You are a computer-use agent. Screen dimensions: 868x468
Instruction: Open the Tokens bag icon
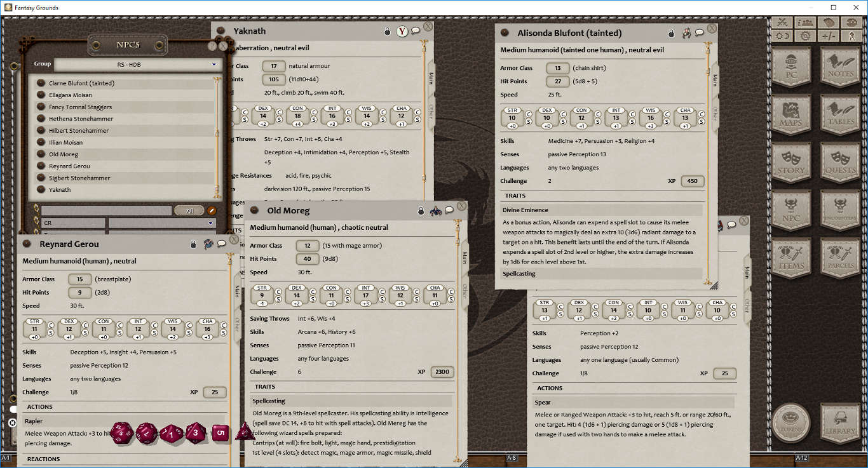790,422
